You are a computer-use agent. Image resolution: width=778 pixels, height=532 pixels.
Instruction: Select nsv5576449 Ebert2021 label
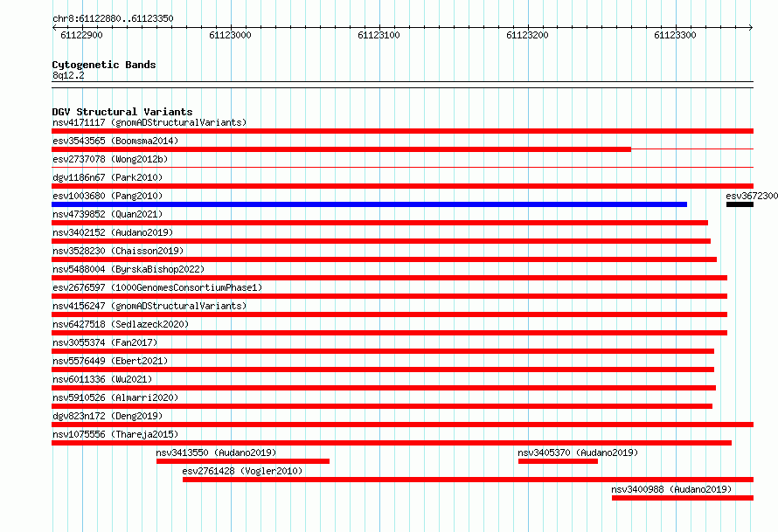coord(110,361)
